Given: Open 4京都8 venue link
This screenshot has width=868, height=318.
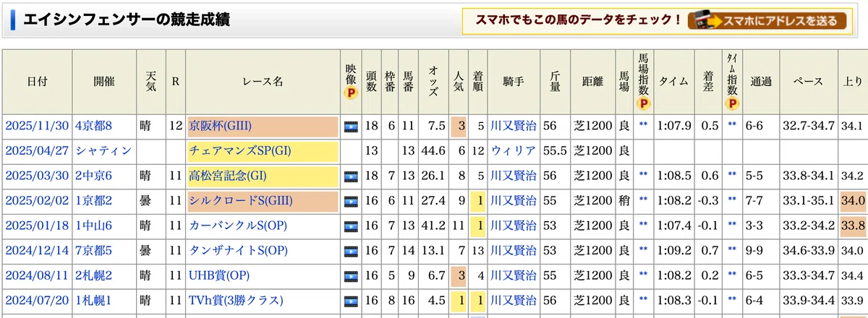Looking at the screenshot, I should (x=94, y=126).
